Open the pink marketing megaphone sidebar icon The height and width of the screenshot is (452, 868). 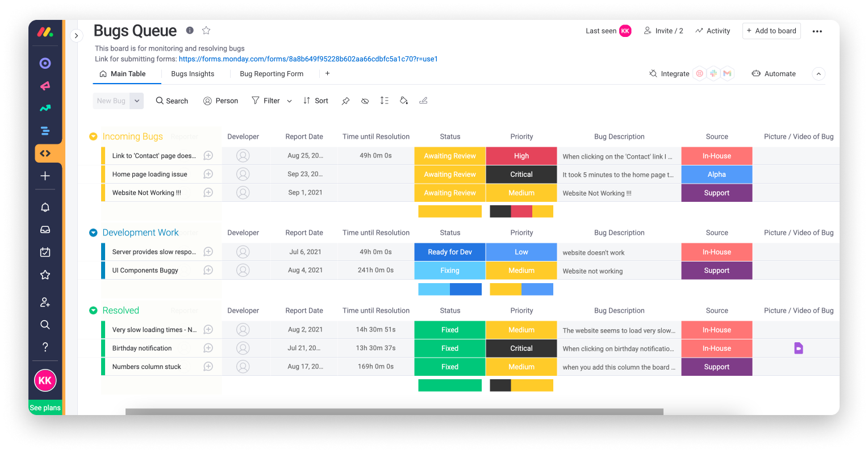point(45,85)
